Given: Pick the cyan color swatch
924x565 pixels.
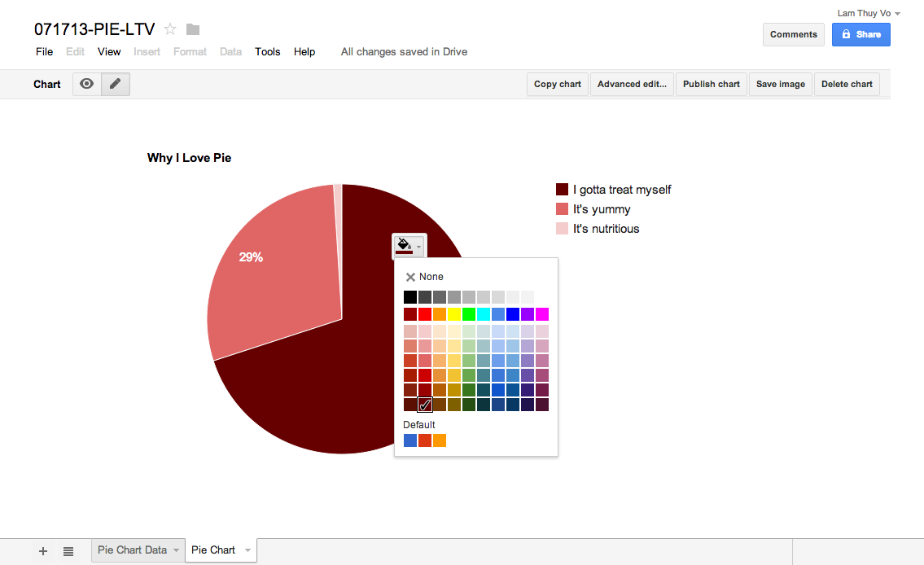Looking at the screenshot, I should 484,314.
